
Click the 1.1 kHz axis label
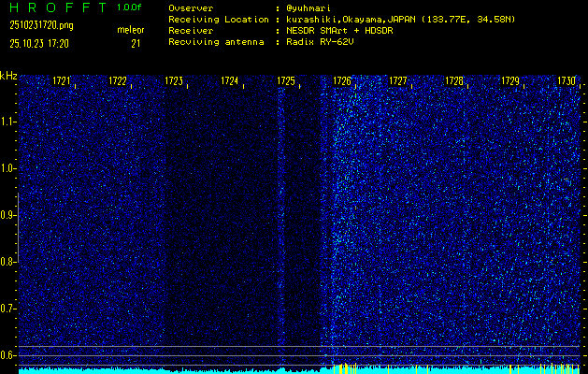7,122
